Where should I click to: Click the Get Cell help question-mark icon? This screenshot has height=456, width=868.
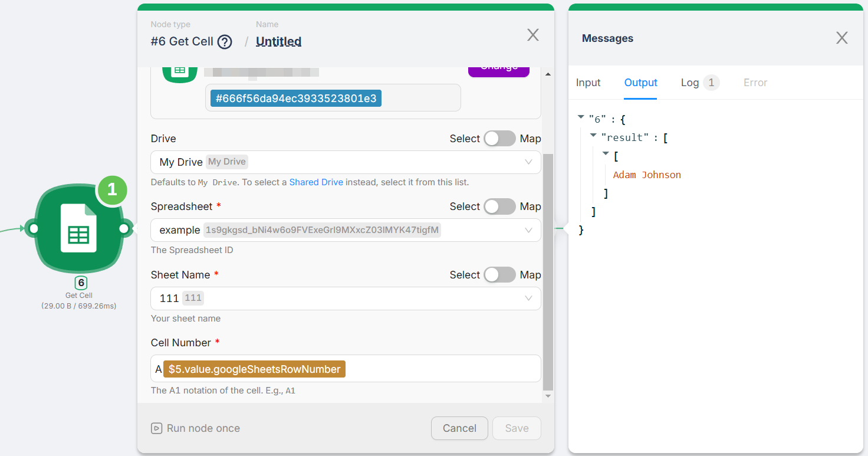pyautogui.click(x=225, y=42)
